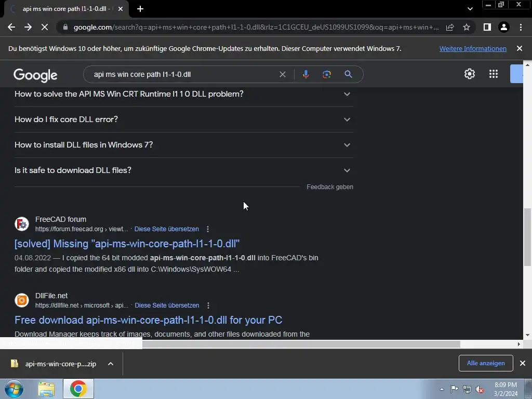Go back to the previous page
The width and height of the screenshot is (532, 399).
tap(11, 27)
